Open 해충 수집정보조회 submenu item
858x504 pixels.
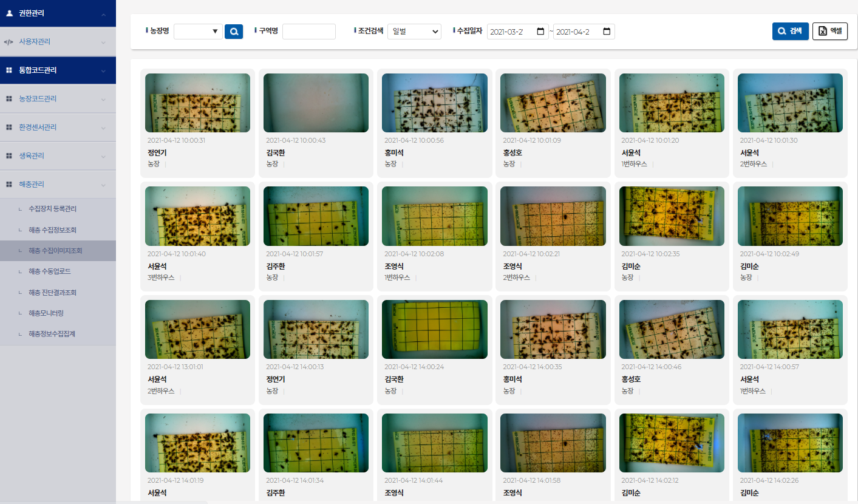click(52, 230)
